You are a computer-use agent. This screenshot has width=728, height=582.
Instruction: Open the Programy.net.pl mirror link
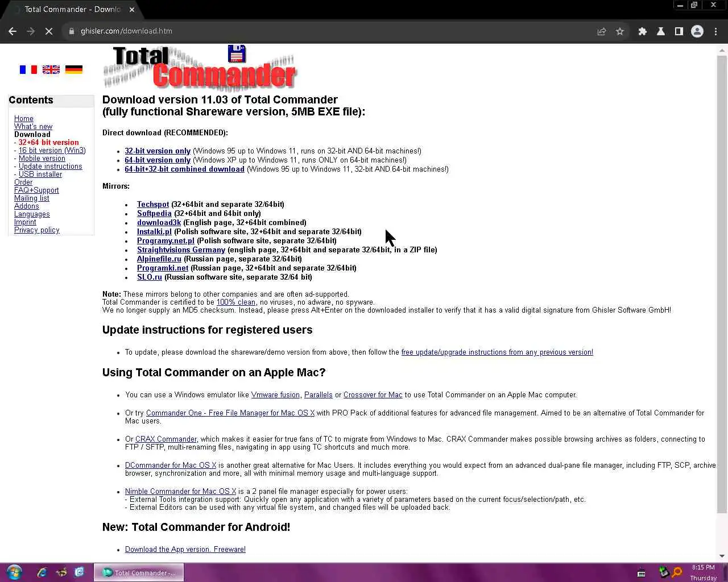(166, 240)
